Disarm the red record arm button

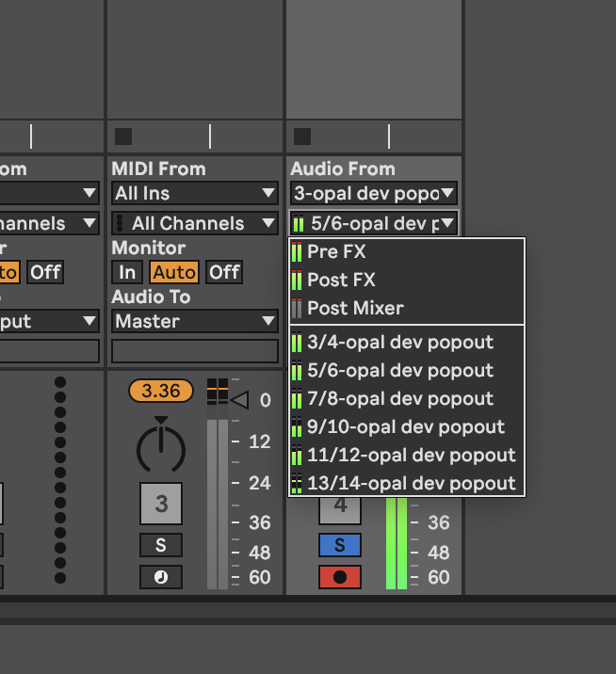(339, 576)
